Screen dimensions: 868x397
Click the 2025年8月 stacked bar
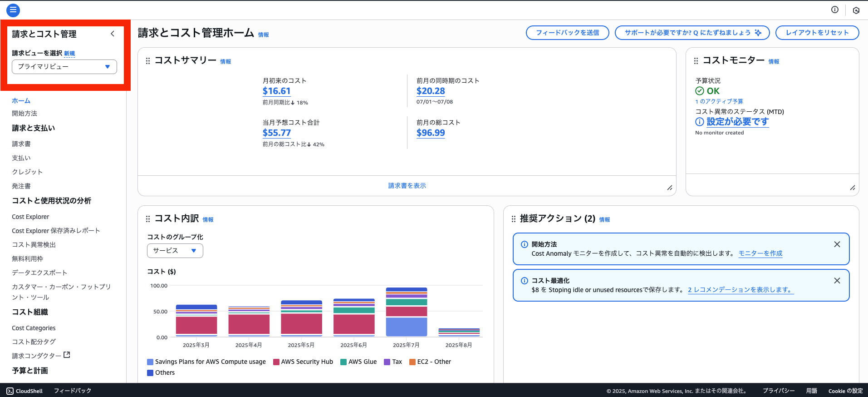[x=459, y=332]
